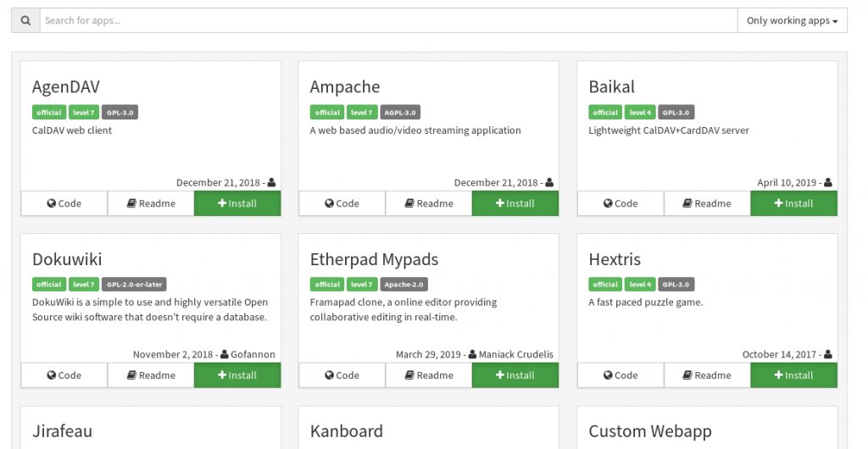Click the AgenDAV app title
This screenshot has width=868, height=449.
click(66, 86)
